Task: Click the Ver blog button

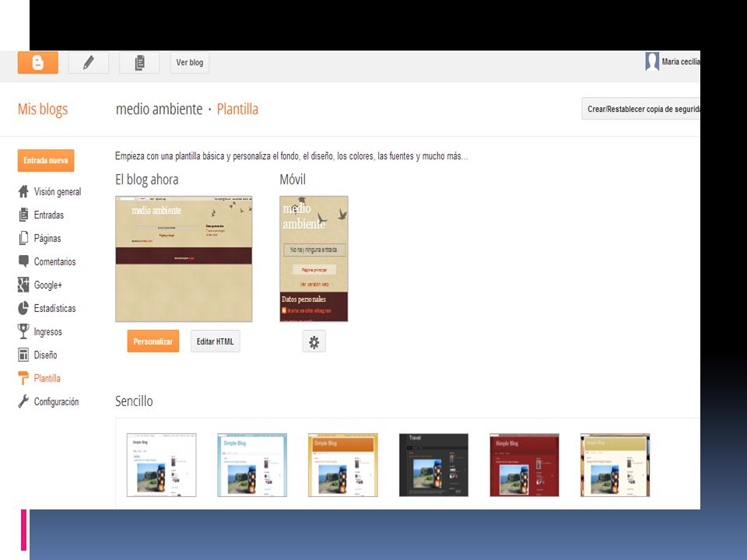Action: click(190, 62)
